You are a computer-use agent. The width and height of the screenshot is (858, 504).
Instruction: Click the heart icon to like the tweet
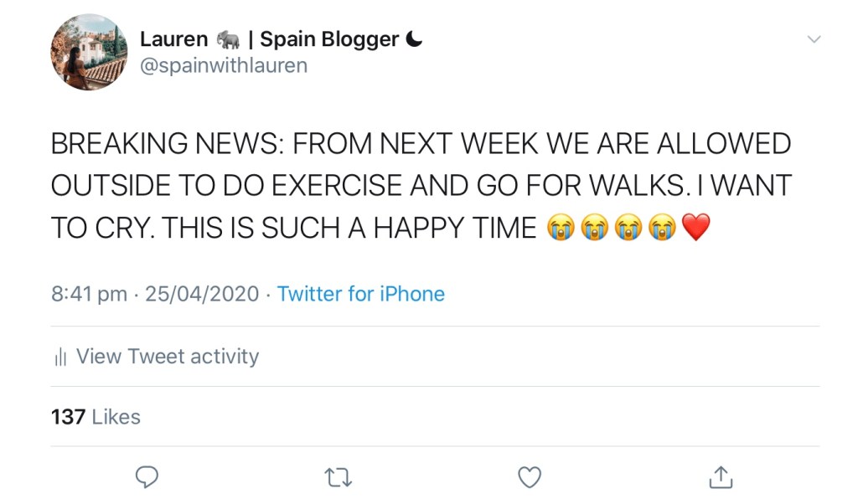point(529,476)
